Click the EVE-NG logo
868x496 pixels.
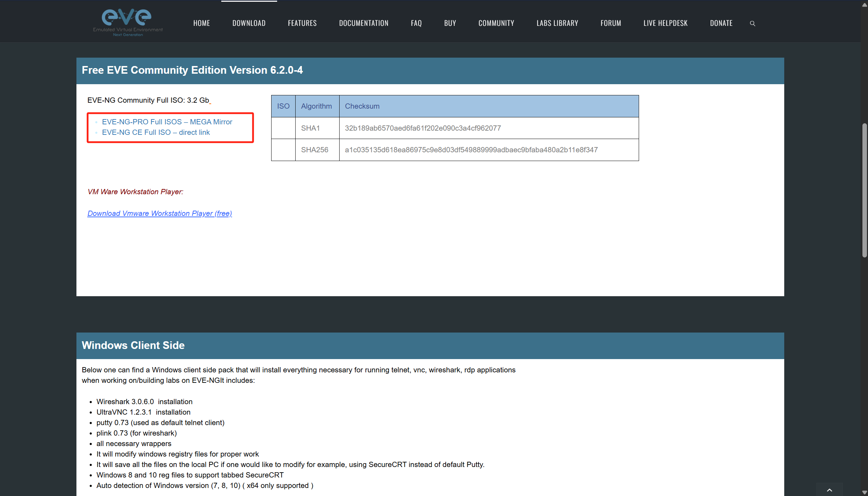tap(128, 23)
